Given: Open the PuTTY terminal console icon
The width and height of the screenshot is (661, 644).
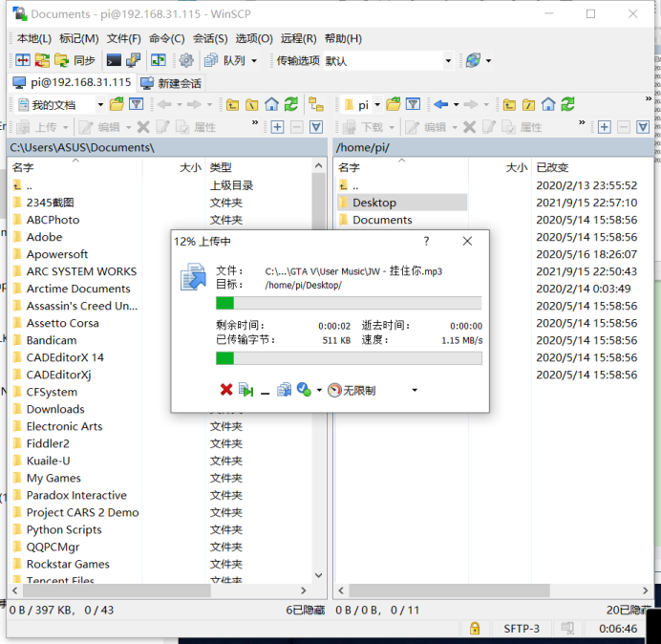Looking at the screenshot, I should (x=114, y=60).
